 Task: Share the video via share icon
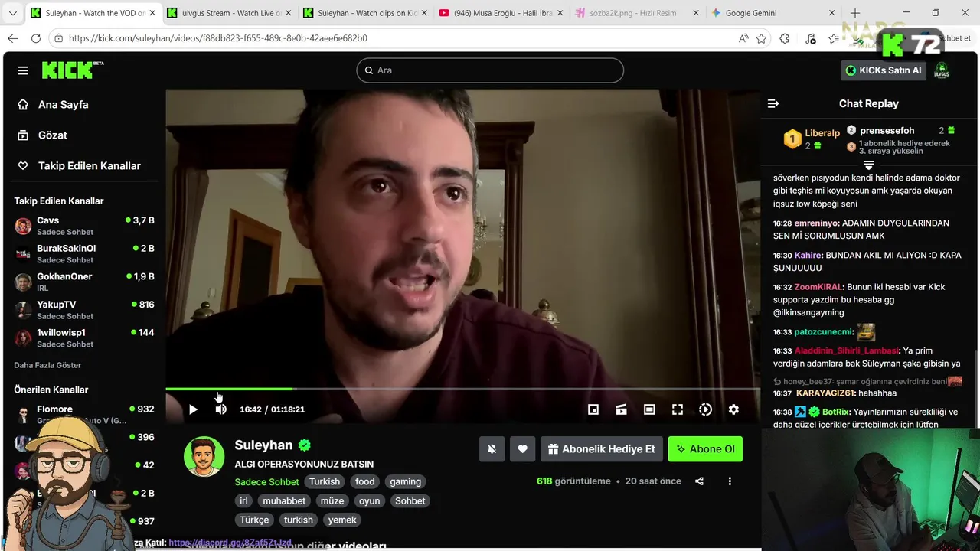(699, 481)
